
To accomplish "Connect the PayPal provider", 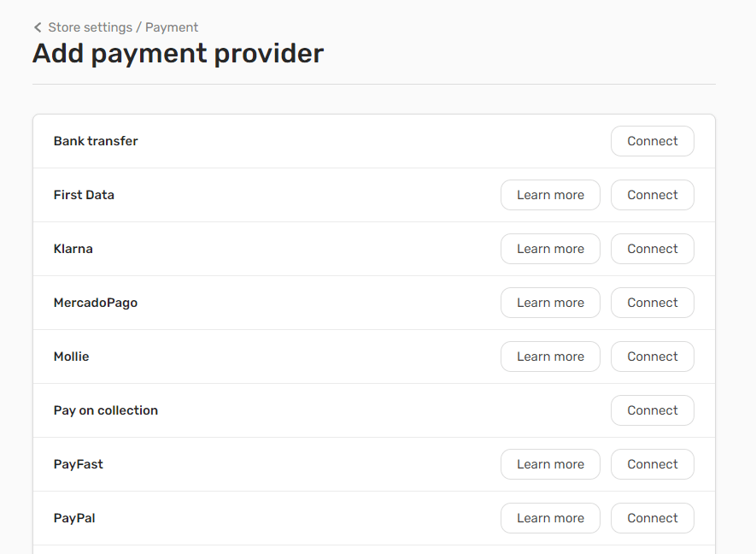I will click(x=652, y=517).
